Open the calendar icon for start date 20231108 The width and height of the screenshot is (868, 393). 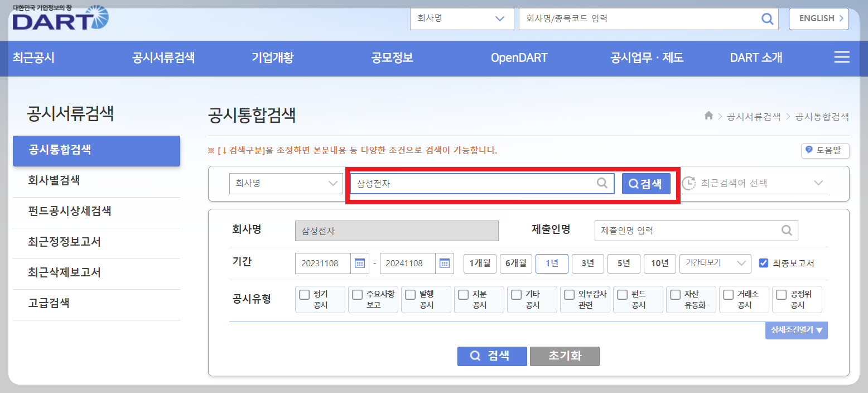pyautogui.click(x=359, y=263)
